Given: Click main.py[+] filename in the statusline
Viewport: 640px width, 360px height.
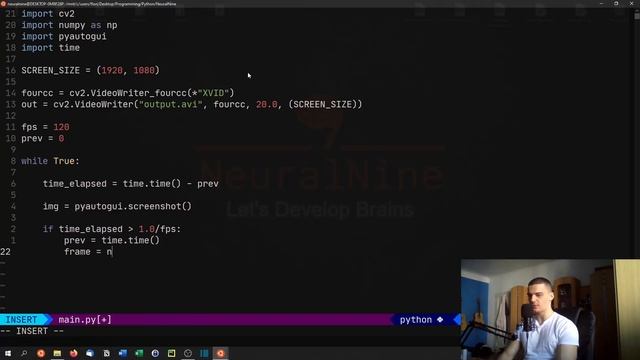Looking at the screenshot, I should click(85, 320).
